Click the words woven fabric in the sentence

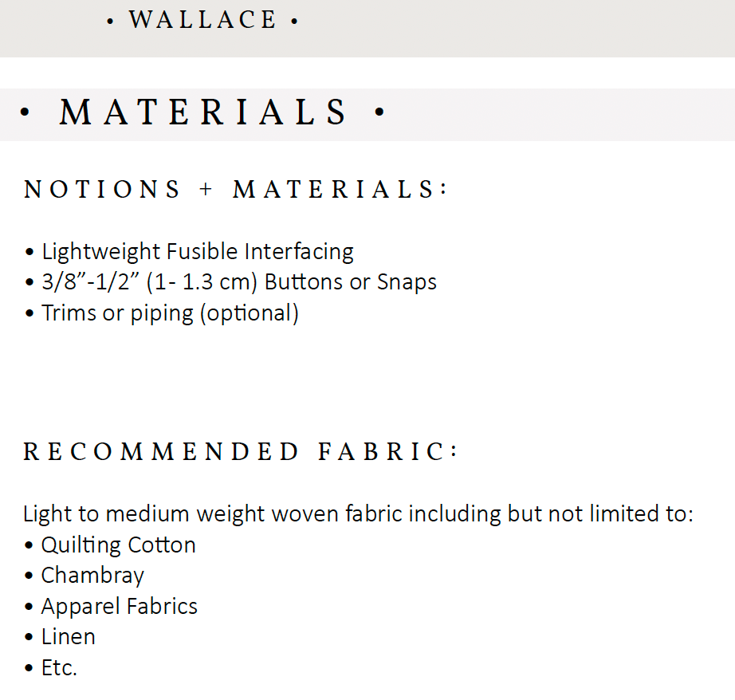[x=339, y=513]
